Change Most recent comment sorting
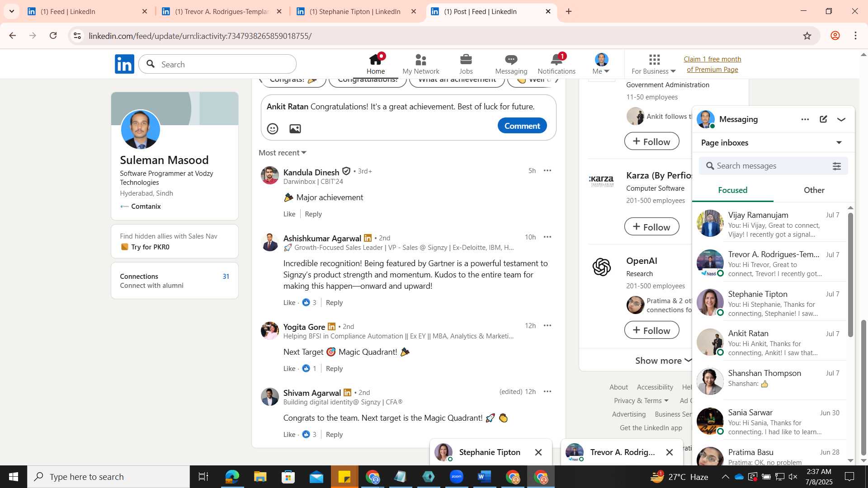Viewport: 868px width, 488px height. [x=283, y=153]
